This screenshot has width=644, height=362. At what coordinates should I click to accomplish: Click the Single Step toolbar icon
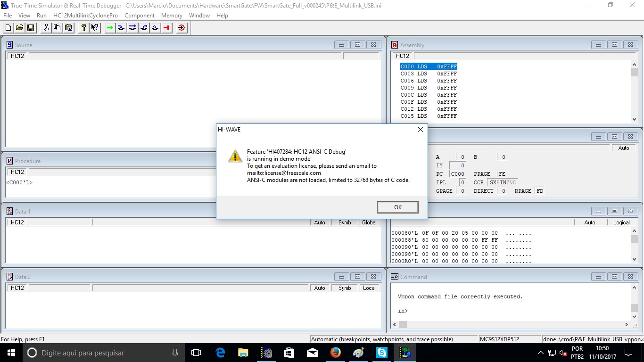pos(121,28)
